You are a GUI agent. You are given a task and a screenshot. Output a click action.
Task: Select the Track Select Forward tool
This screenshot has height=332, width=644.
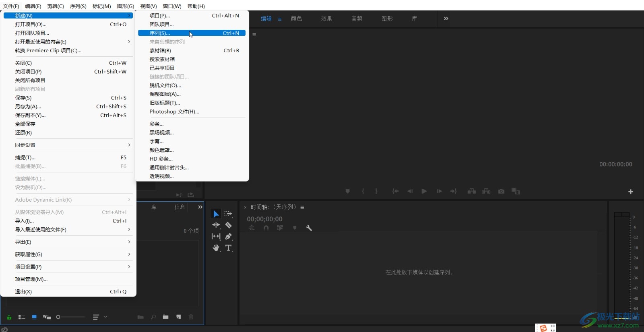click(x=228, y=214)
